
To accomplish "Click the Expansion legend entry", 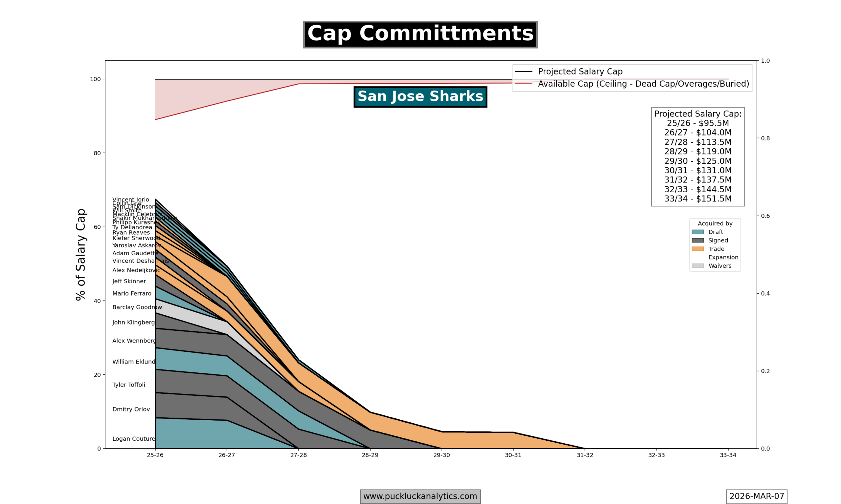I will click(723, 258).
